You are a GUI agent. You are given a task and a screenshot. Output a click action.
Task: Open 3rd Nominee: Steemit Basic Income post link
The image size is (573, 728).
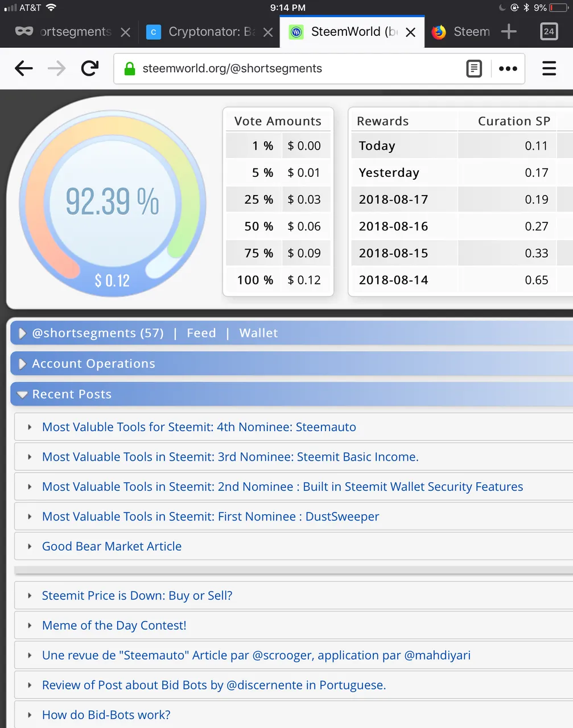point(230,457)
